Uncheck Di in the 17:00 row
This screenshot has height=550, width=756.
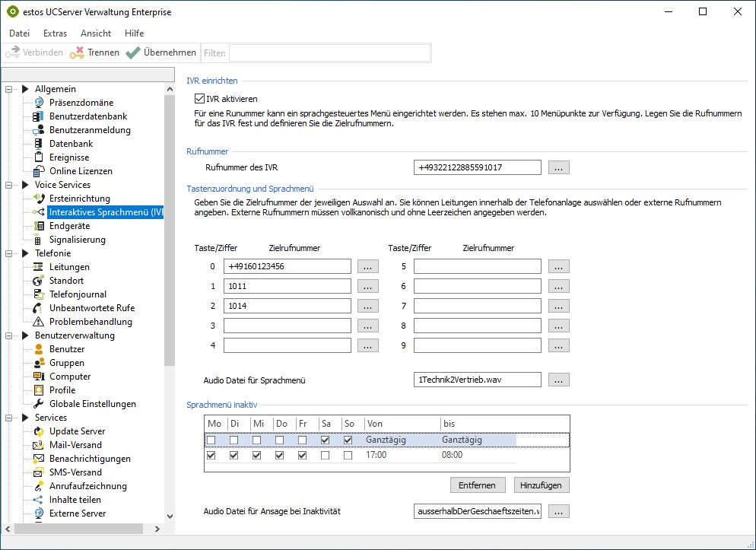[233, 455]
